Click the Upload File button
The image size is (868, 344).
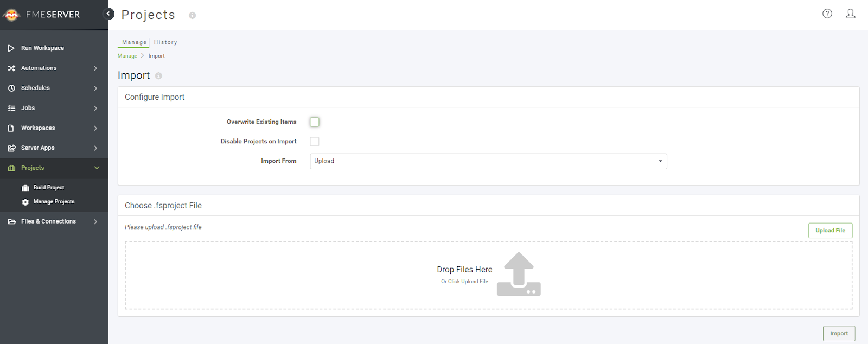(830, 231)
